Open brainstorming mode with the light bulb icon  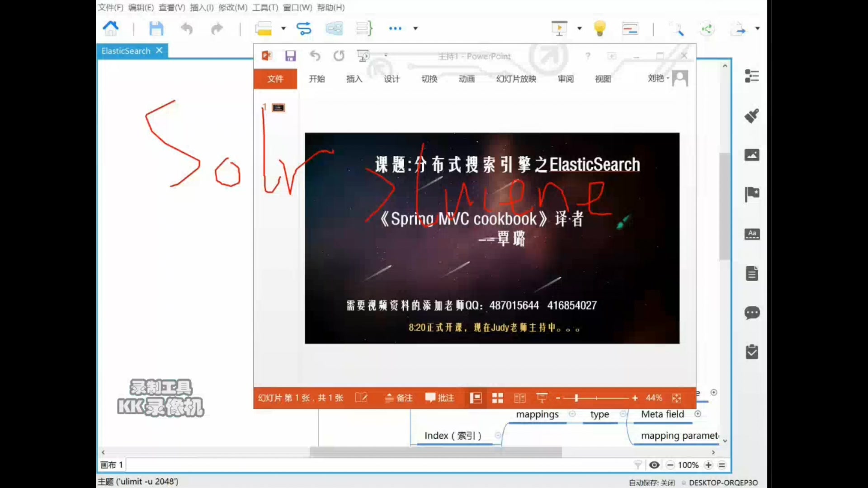[x=600, y=28]
